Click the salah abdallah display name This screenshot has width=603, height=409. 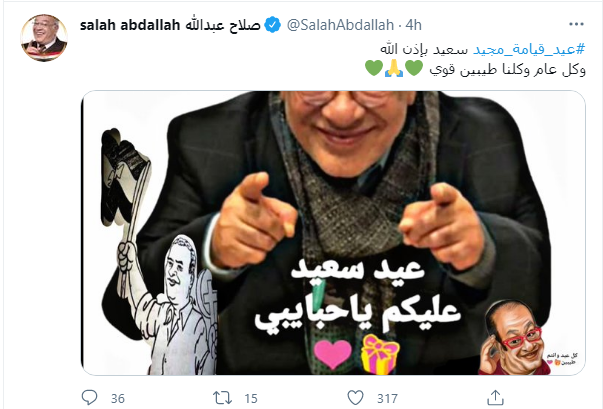170,25
